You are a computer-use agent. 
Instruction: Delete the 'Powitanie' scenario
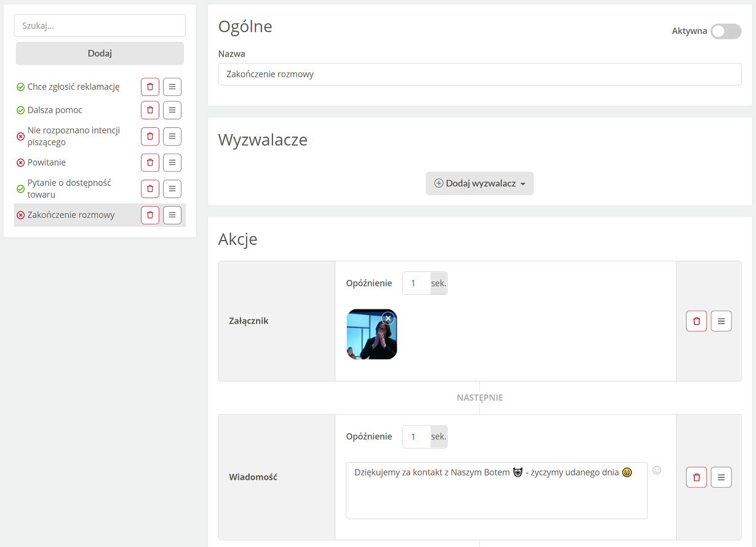pyautogui.click(x=150, y=162)
